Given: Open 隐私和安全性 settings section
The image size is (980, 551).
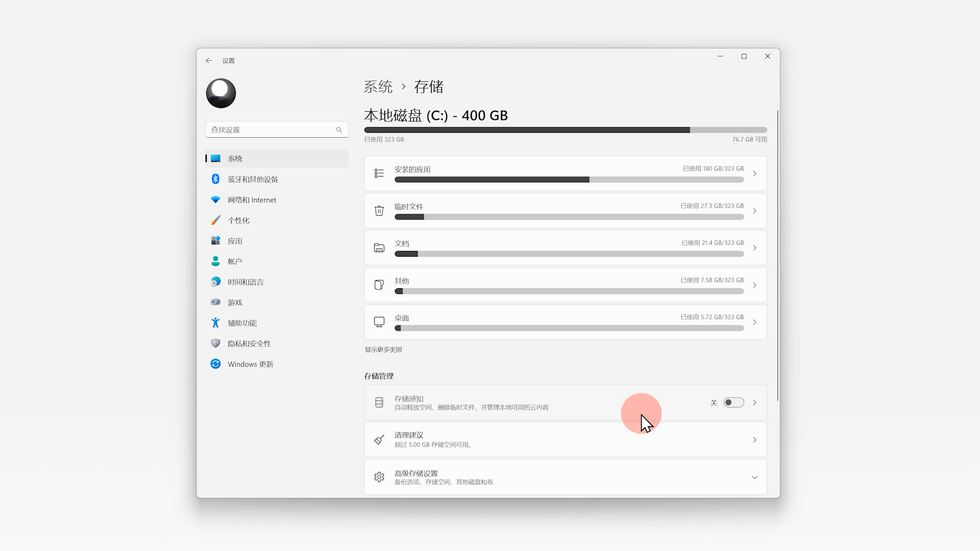Looking at the screenshot, I should click(x=249, y=343).
